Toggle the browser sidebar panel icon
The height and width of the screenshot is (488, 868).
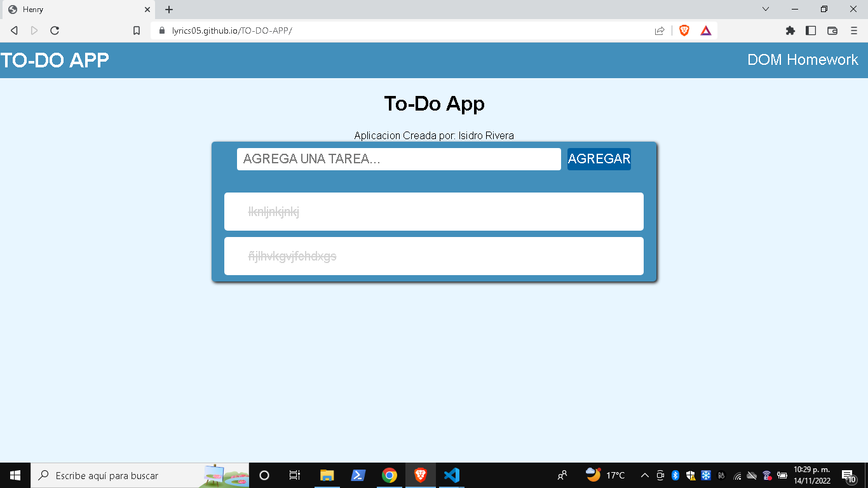[x=810, y=30]
